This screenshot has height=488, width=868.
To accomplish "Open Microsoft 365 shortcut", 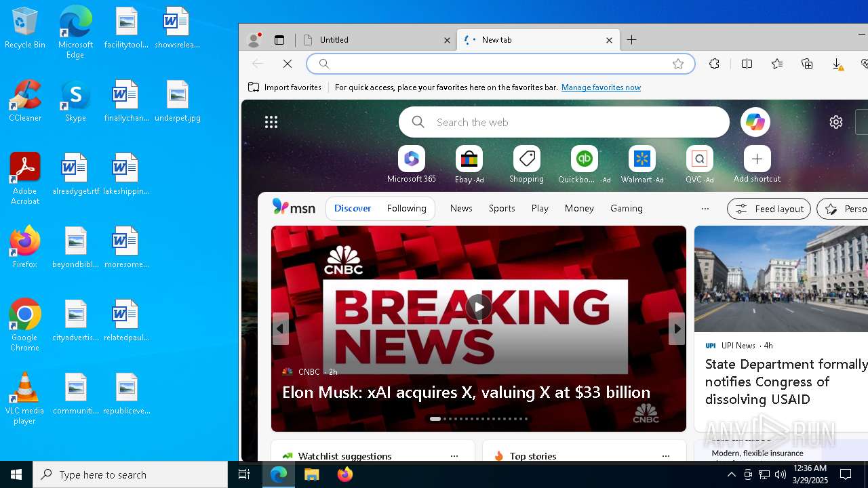I will (412, 165).
